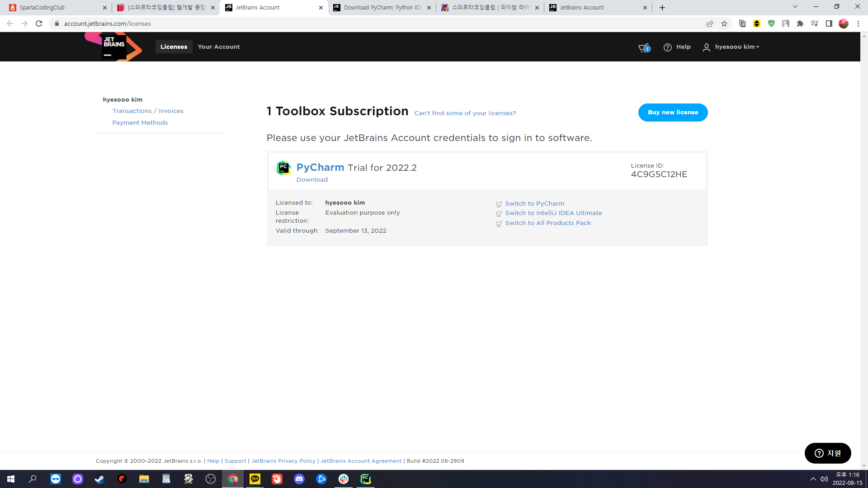Click the gray pointing-hand extension icon
Screen dimensions: 868x488
786,23
